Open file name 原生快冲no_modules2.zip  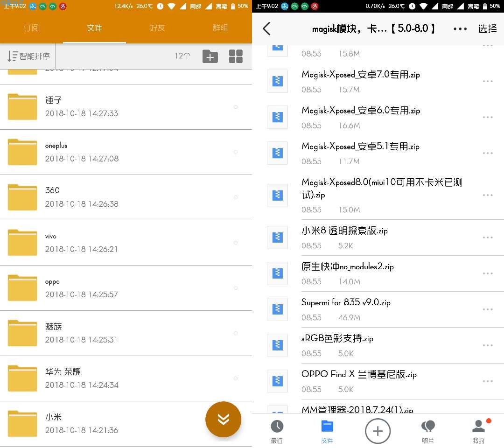click(x=348, y=266)
